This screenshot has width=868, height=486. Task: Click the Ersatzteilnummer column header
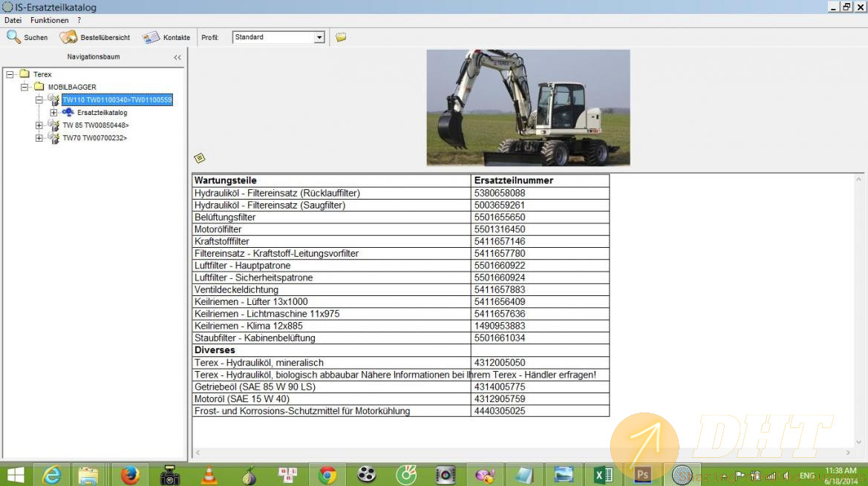point(541,180)
